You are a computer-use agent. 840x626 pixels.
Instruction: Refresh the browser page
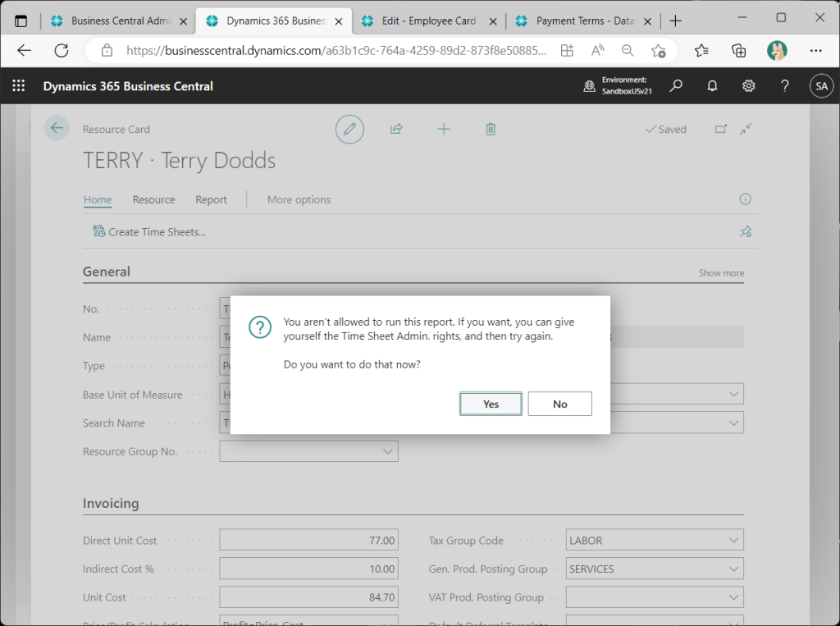[62, 50]
